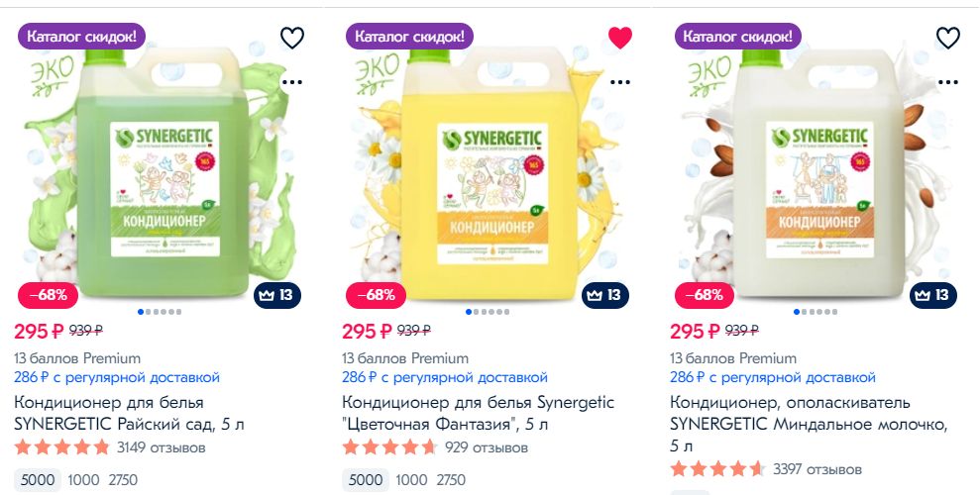Click −68% discount badge on Миндальное молочко
Image resolution: width=980 pixels, height=495 pixels.
(x=705, y=295)
